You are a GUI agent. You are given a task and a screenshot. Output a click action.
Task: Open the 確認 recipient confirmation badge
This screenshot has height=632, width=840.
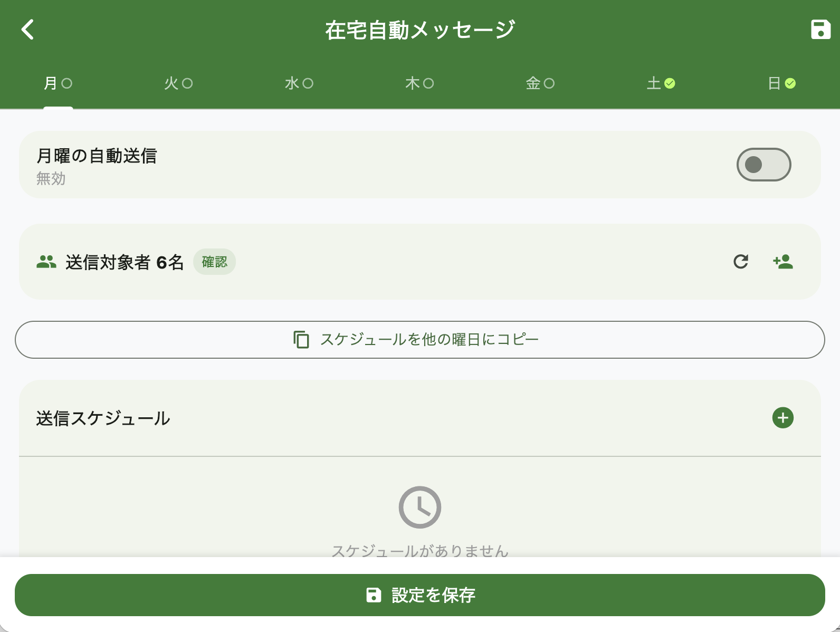[x=214, y=261]
